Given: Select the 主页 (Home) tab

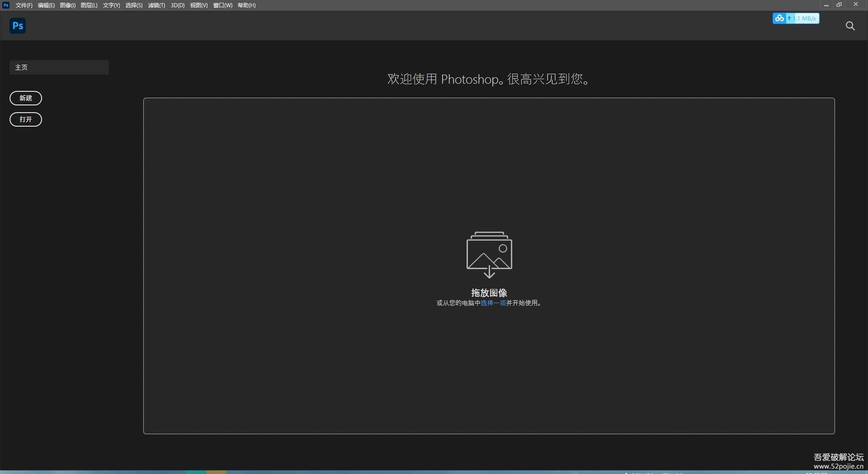Looking at the screenshot, I should [59, 67].
